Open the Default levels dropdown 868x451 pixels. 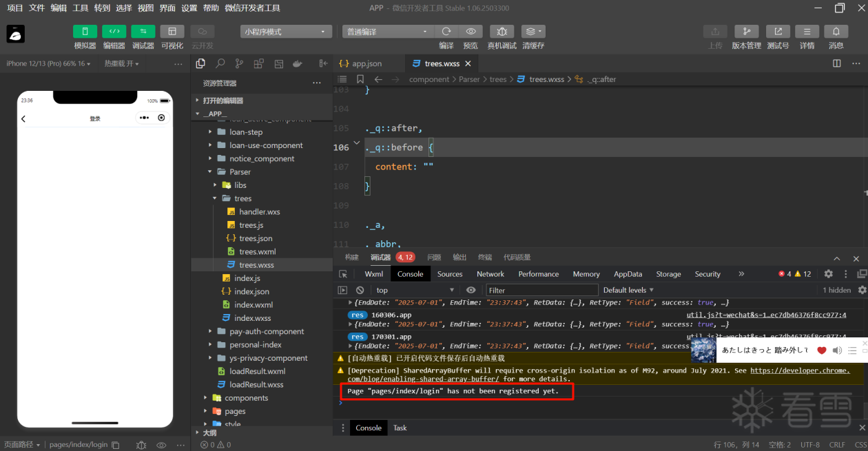coord(628,290)
